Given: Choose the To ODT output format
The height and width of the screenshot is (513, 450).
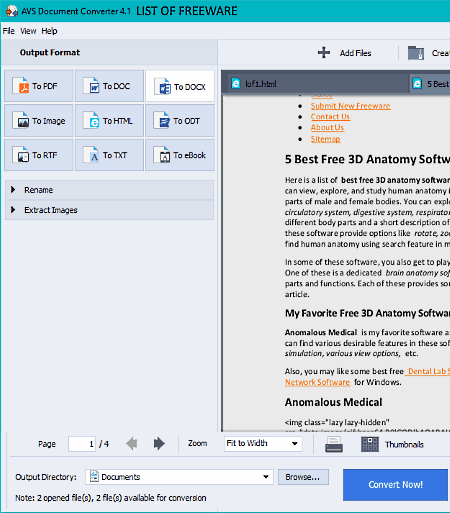Looking at the screenshot, I should coord(180,121).
